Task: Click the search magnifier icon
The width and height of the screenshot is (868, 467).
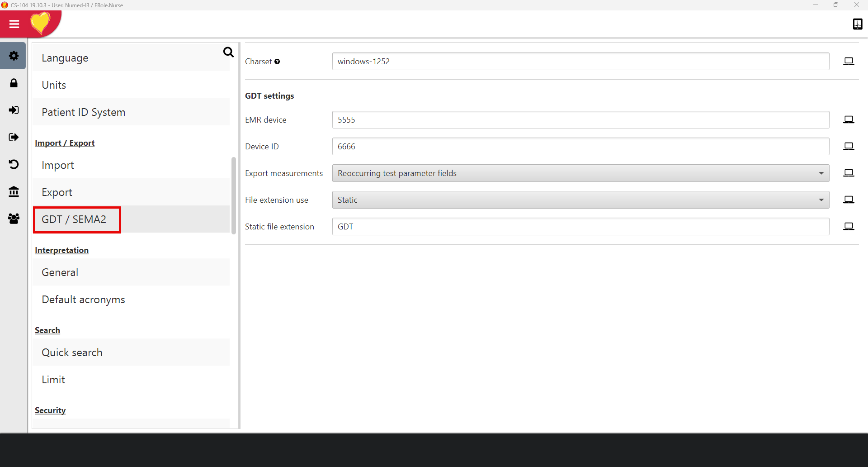Action: (228, 52)
